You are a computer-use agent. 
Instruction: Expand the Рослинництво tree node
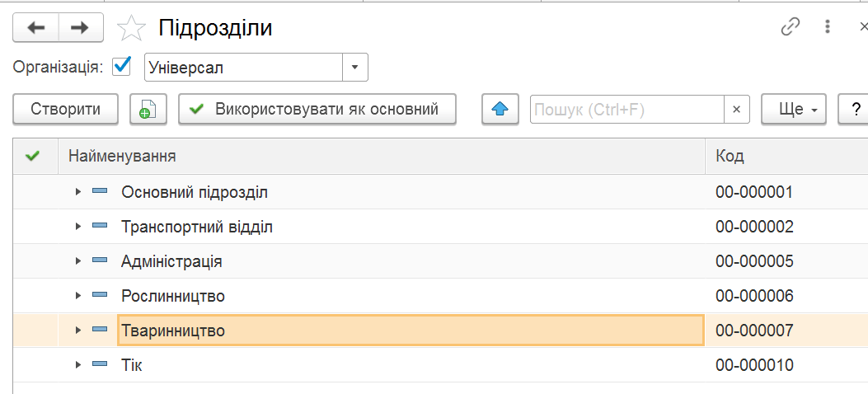pos(78,295)
